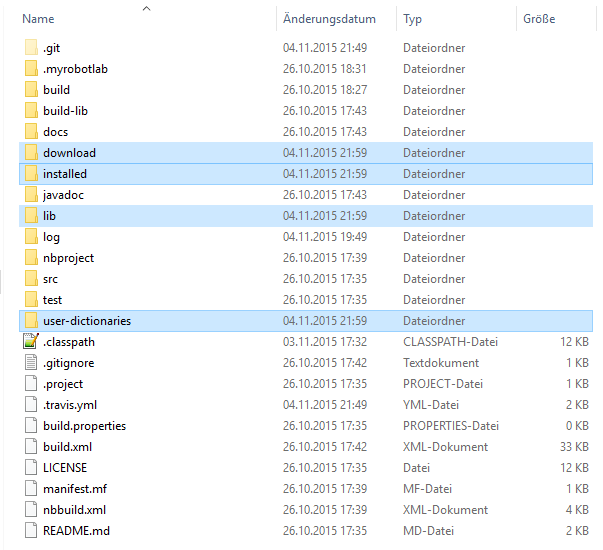Screen dimensions: 603x550
Task: Click the size 4 KB
Action: click(577, 510)
